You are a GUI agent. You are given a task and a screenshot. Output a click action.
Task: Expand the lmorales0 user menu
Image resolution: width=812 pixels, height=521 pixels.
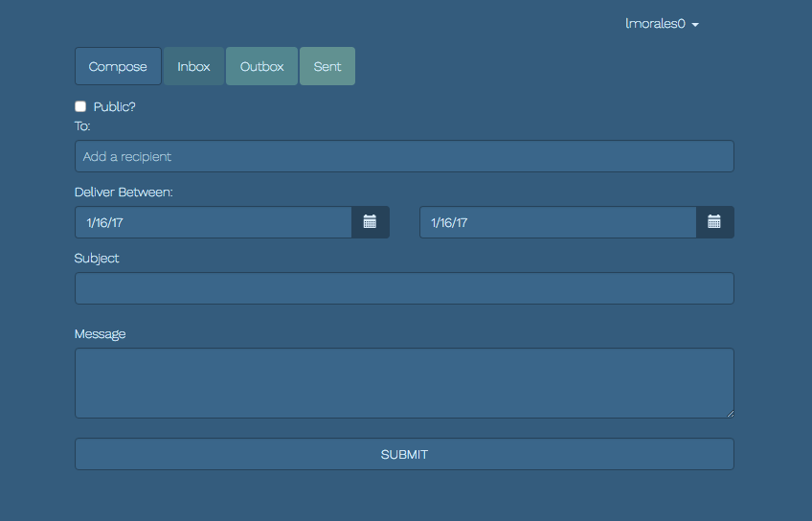(x=662, y=24)
